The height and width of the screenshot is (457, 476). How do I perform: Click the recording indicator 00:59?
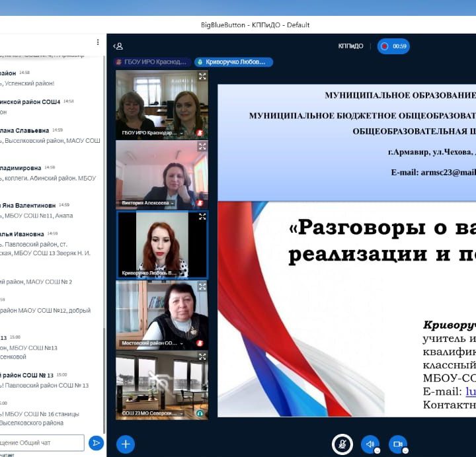coord(393,46)
